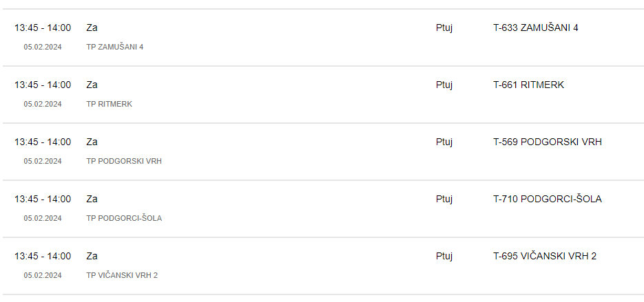Click the T-695 VIČANSKI VRH 2 station
The image size is (644, 302).
[x=545, y=256]
